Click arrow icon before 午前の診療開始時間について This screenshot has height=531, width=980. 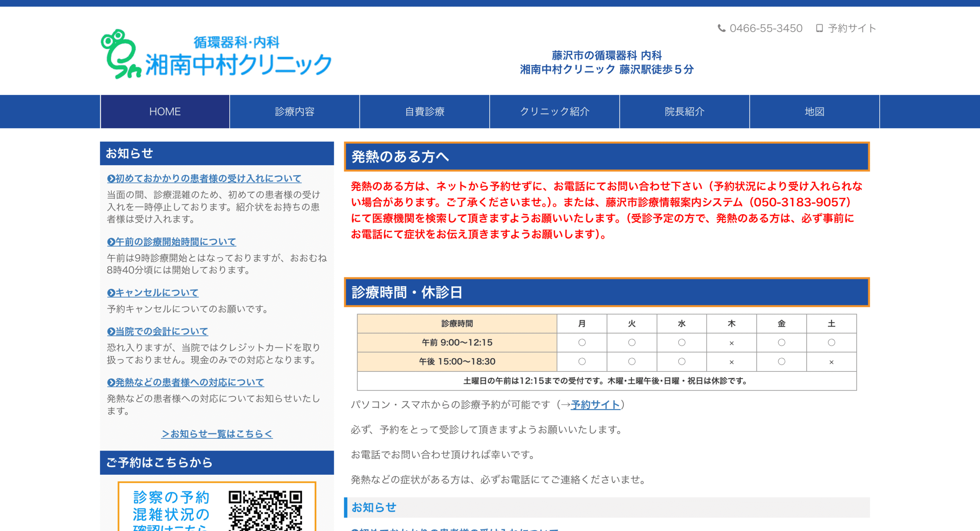[111, 242]
